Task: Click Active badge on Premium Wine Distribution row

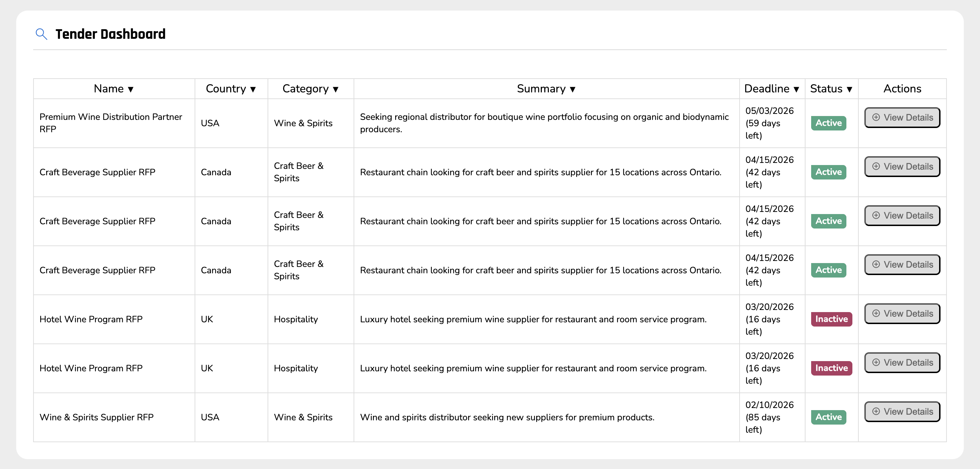Action: pyautogui.click(x=828, y=123)
